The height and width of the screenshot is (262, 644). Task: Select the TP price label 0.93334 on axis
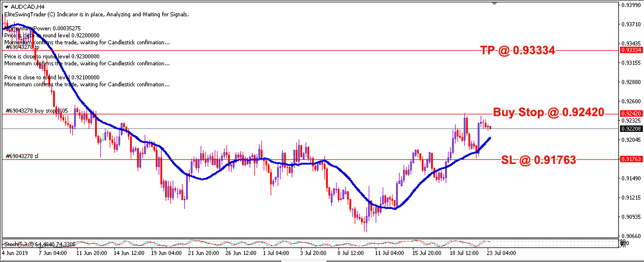coord(631,50)
